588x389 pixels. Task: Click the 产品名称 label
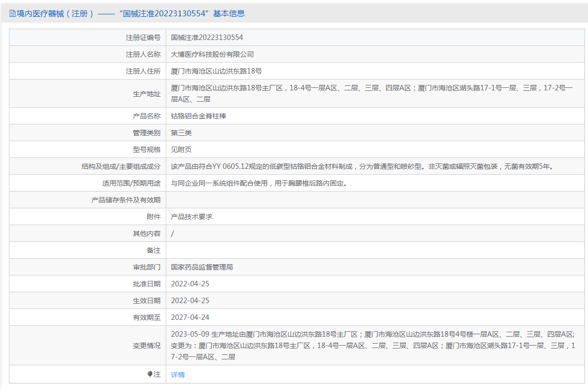pos(147,116)
